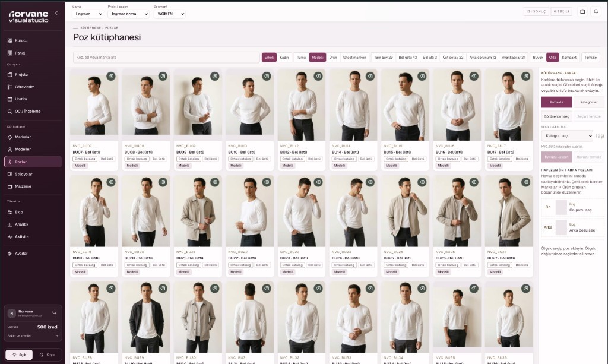The height and width of the screenshot is (364, 608).
Task: Click the notification bell icon
Action: pos(596,12)
